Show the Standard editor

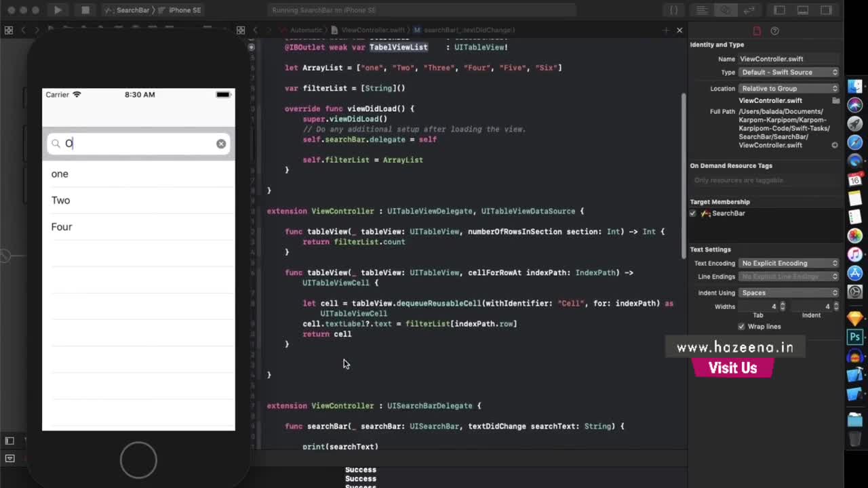point(703,10)
